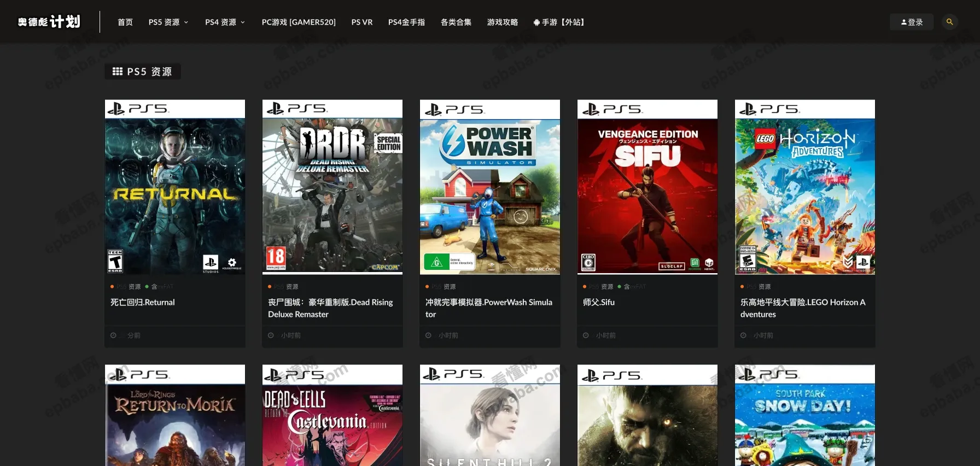Click the 丧尸围城 Dead Rising title link
980x466 pixels.
[x=330, y=308]
